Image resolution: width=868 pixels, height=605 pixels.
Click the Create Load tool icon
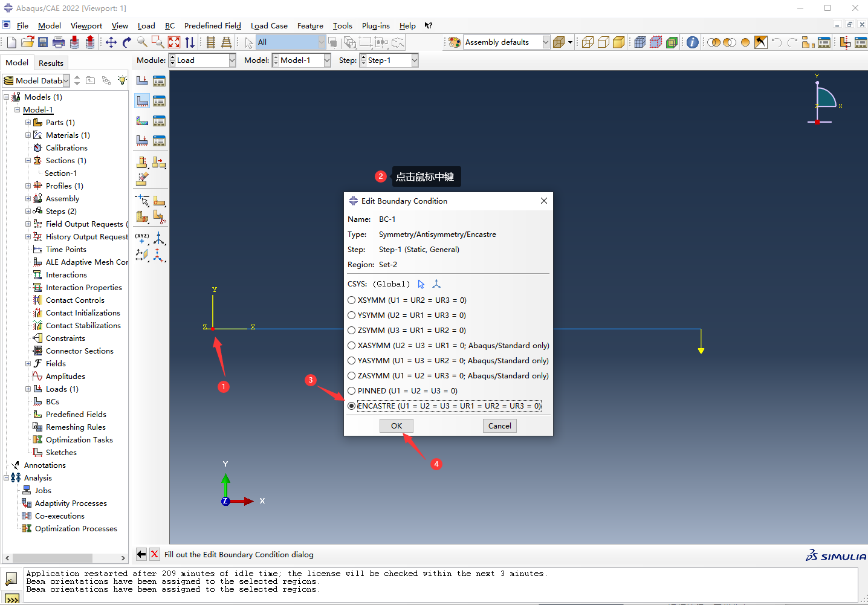coord(142,80)
